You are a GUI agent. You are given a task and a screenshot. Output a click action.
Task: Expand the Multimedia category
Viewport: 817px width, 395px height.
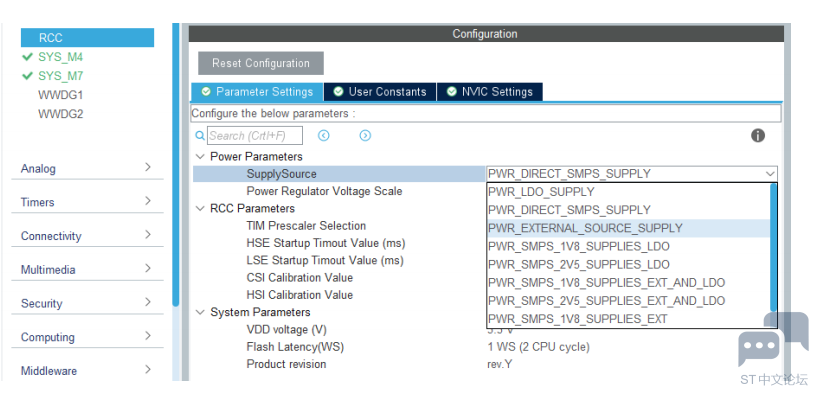(87, 269)
